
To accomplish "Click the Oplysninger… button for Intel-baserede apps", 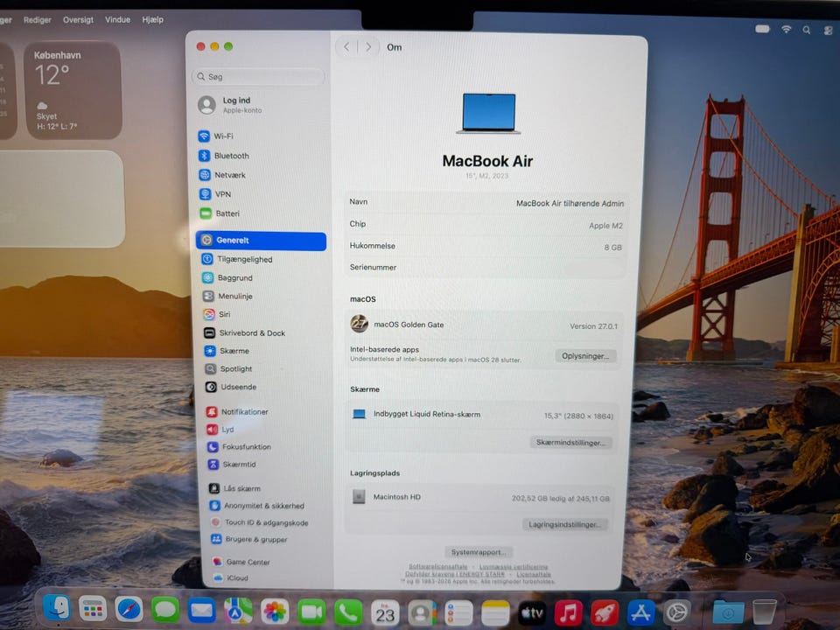I will pos(585,356).
